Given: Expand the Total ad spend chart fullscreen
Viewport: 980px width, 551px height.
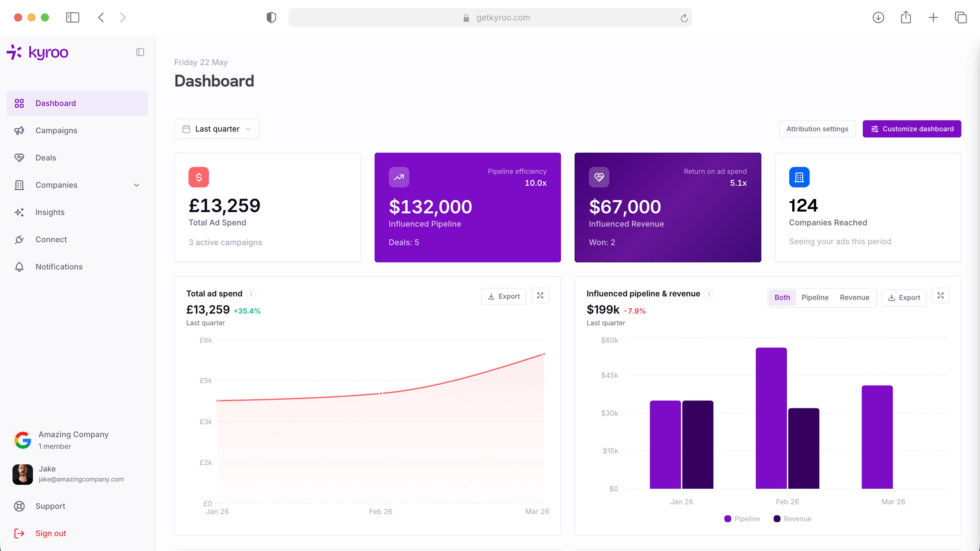Looking at the screenshot, I should (x=540, y=296).
